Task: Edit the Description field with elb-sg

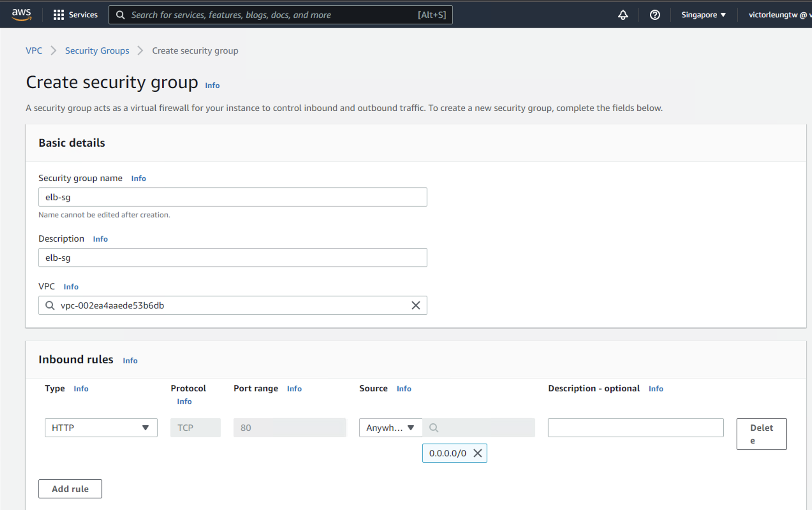Action: (233, 258)
